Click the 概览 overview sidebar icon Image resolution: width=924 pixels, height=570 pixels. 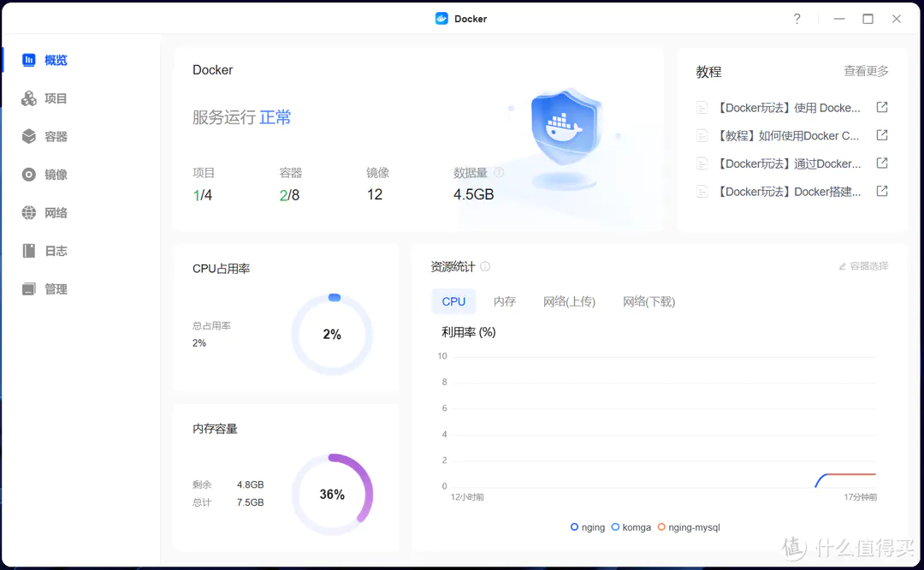pos(29,60)
